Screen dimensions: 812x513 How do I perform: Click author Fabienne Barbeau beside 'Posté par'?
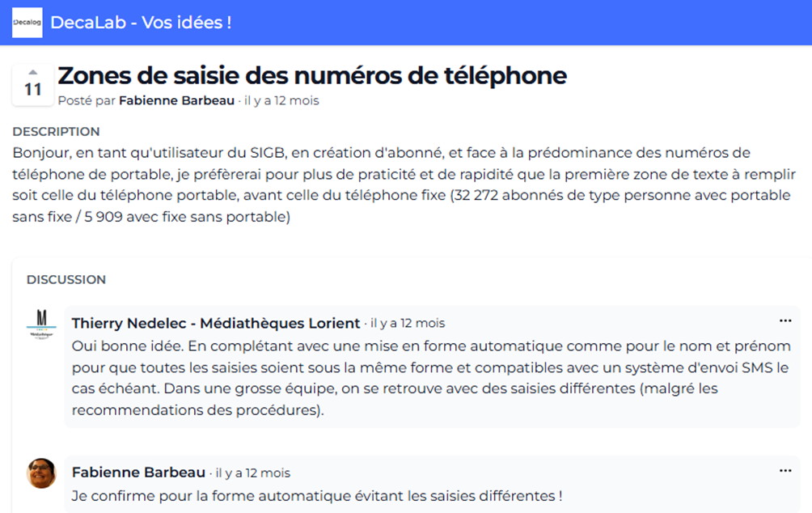[x=178, y=101]
